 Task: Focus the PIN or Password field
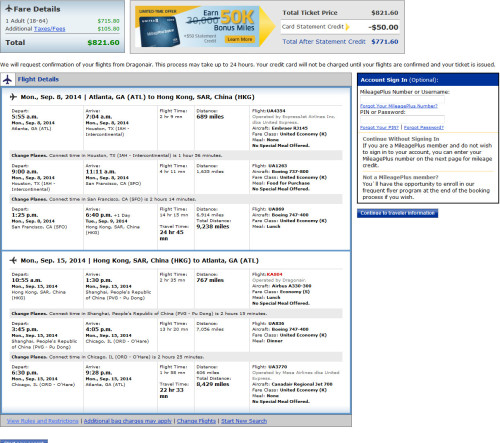coord(402,119)
